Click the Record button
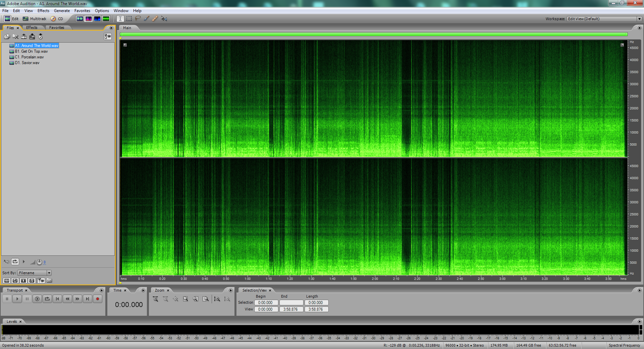Viewport: 644px width, 349px height. [98, 299]
